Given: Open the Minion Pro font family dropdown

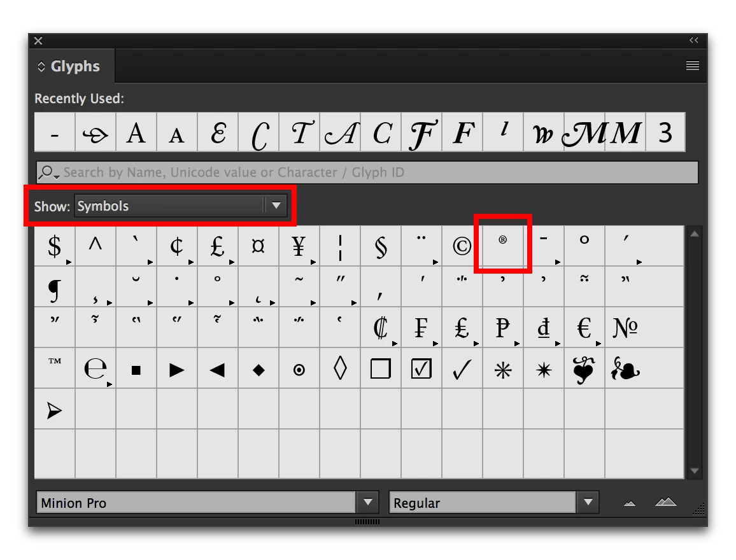Looking at the screenshot, I should click(x=368, y=502).
